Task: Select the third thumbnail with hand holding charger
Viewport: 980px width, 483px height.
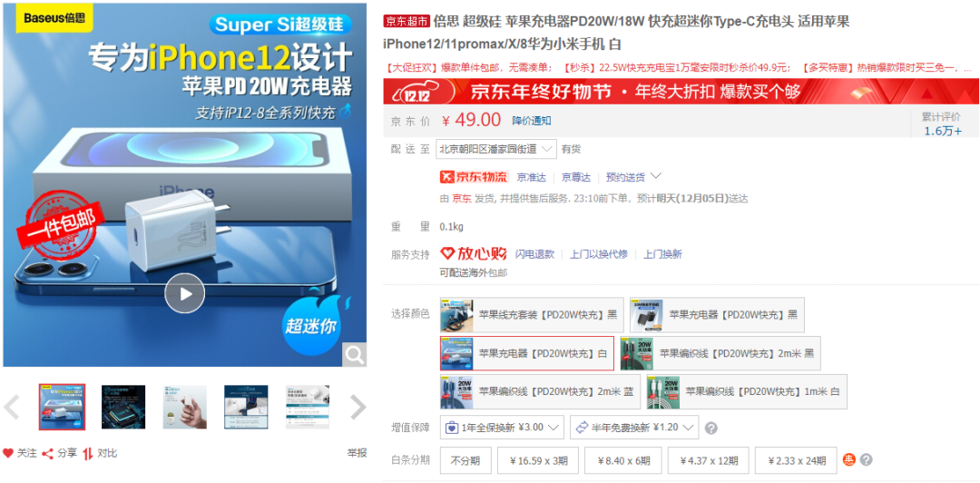Action: (x=184, y=408)
